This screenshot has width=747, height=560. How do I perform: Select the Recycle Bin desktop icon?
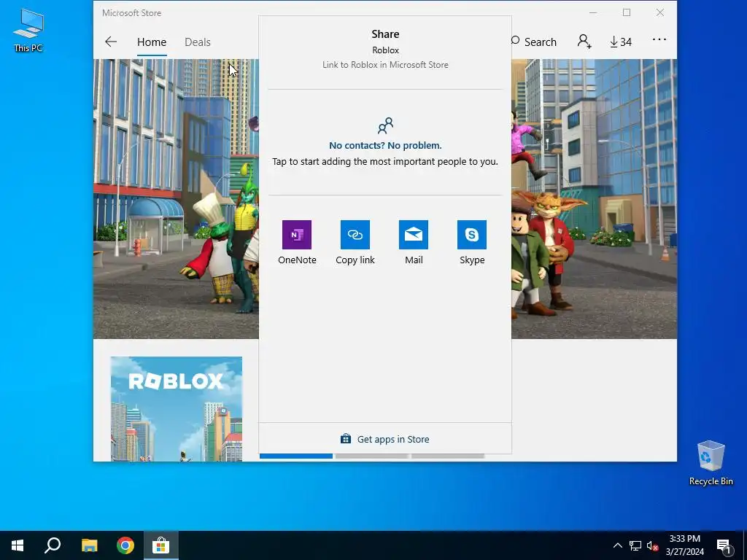point(711,463)
